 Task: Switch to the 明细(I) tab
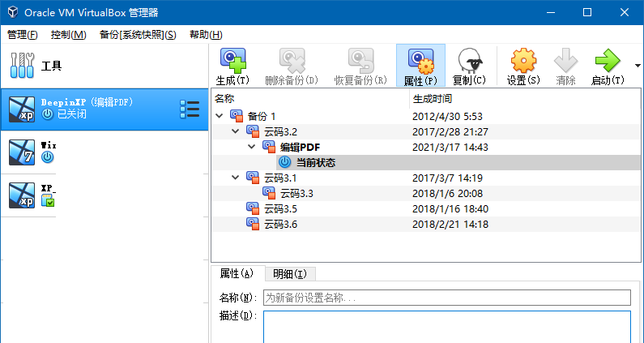point(290,274)
